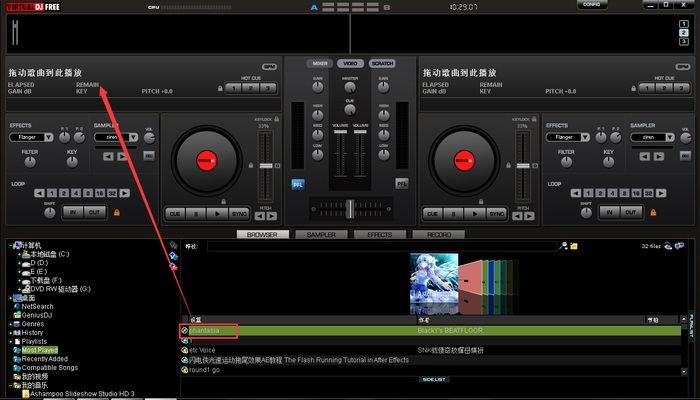
Task: Select the 4-beat loop on the left deck
Action: pos(75,192)
